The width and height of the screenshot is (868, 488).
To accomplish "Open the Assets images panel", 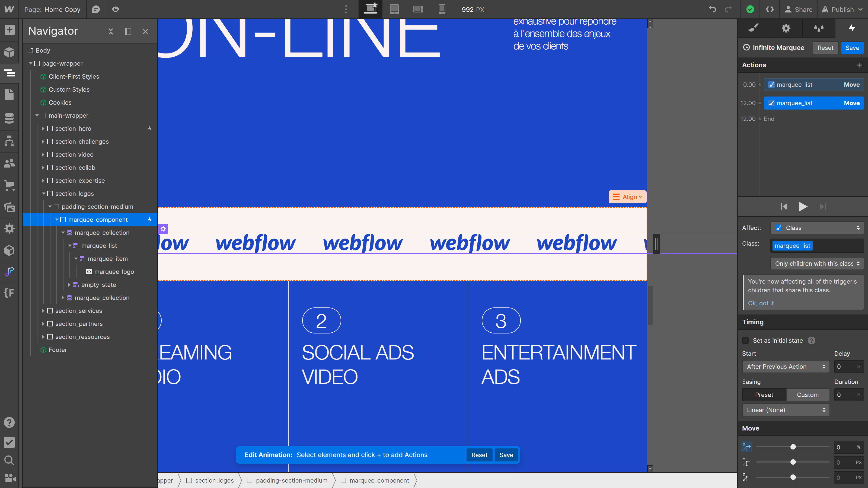I will point(9,207).
